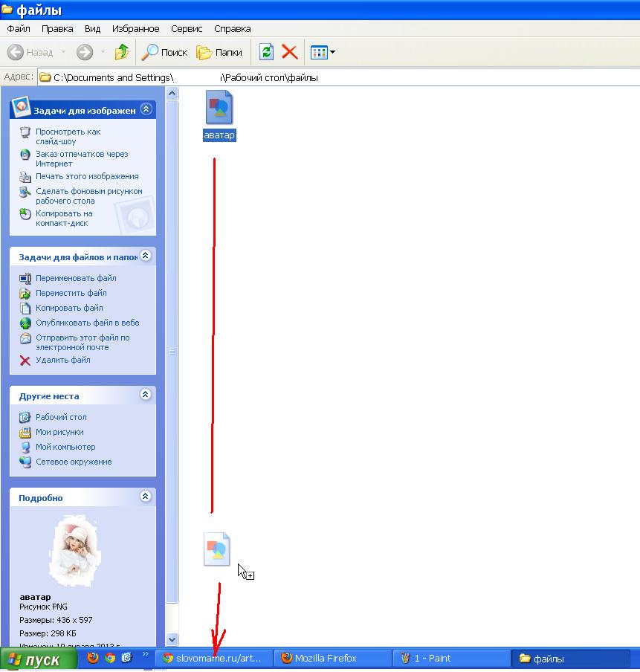
Task: Click Копировать на компакт-диск link
Action: (64, 218)
